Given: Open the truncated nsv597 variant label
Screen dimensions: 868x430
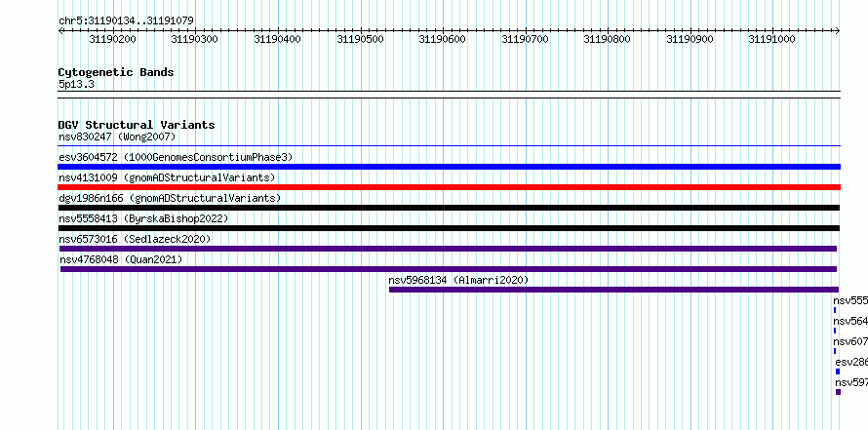Looking at the screenshot, I should (x=851, y=382).
